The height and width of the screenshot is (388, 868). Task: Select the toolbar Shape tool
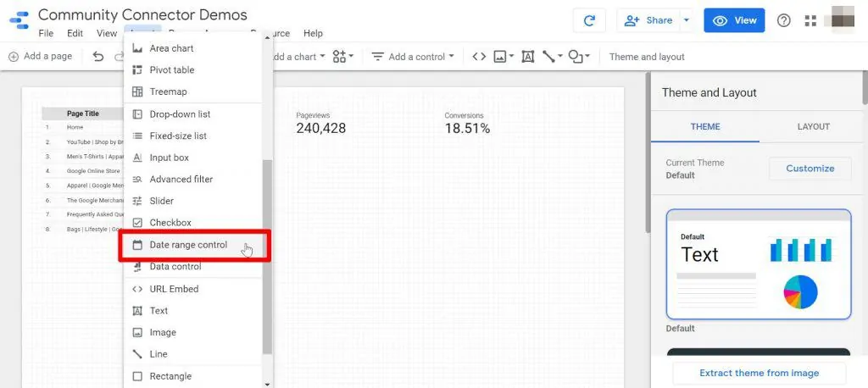click(x=576, y=57)
